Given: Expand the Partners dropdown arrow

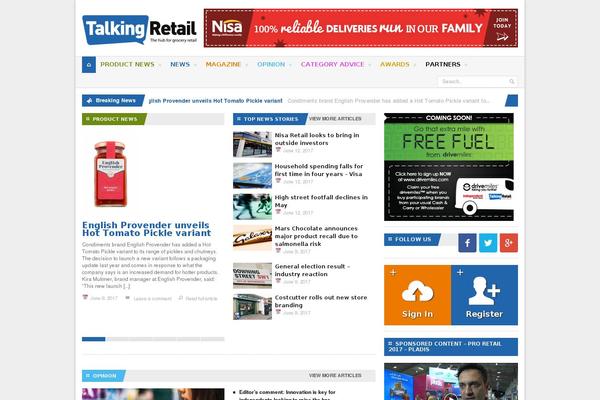Looking at the screenshot, I should click(x=466, y=65).
